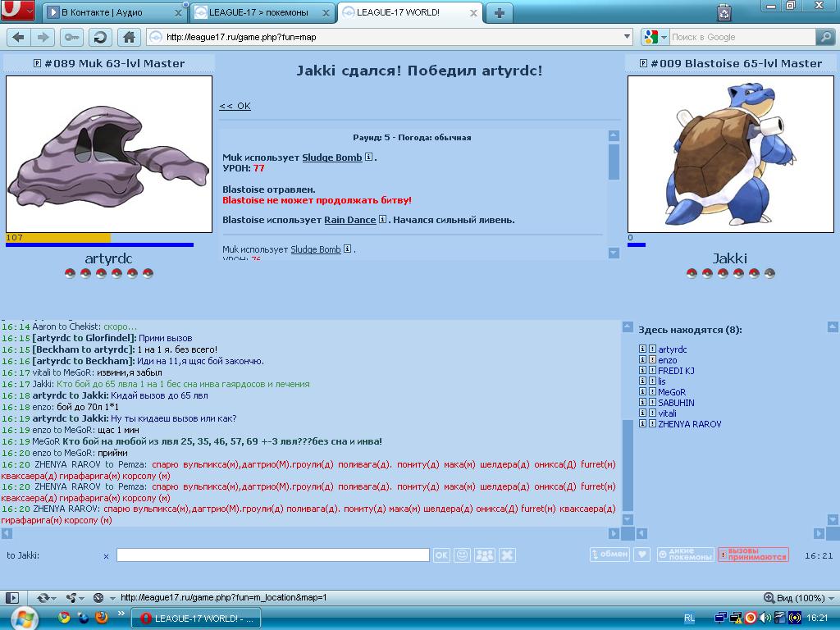Click the '<< OK' link

(x=235, y=106)
